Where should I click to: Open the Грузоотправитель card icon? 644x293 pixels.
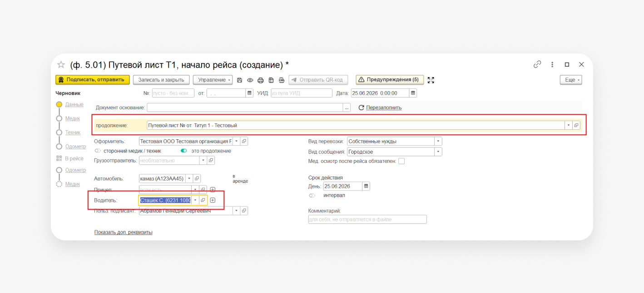(x=211, y=160)
